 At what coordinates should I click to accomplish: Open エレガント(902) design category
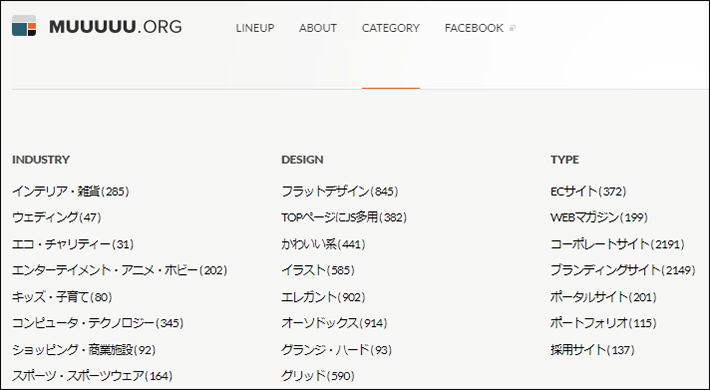(x=323, y=297)
